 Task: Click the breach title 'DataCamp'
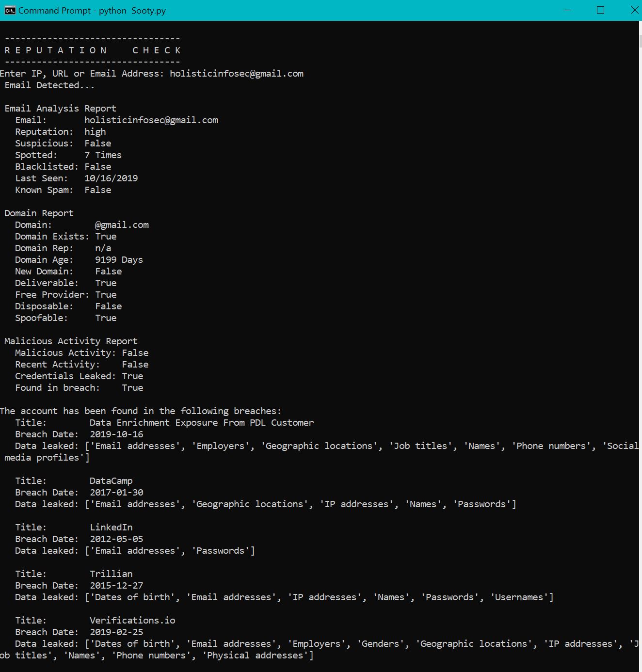pyautogui.click(x=111, y=481)
